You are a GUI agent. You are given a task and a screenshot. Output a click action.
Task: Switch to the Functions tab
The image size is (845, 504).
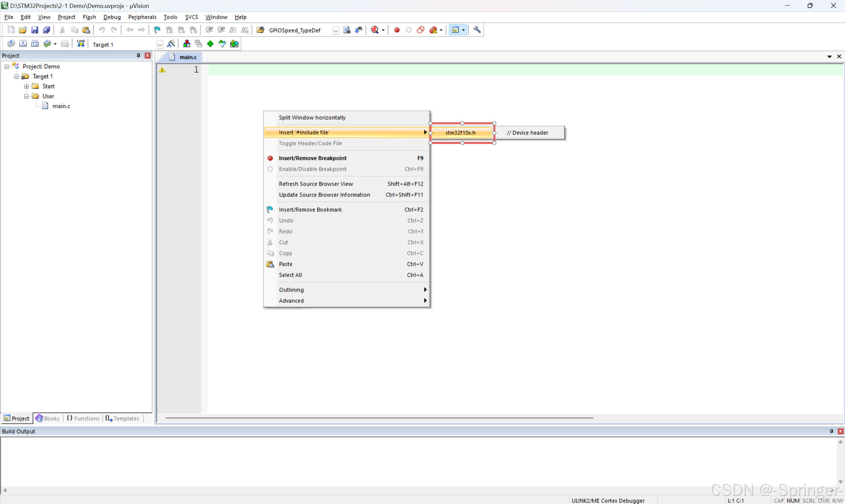[83, 419]
